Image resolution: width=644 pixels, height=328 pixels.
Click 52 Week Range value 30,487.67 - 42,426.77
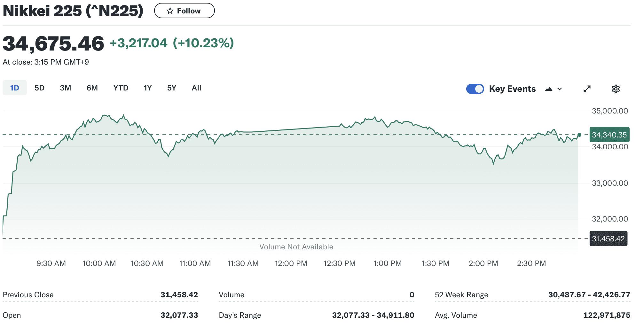589,295
